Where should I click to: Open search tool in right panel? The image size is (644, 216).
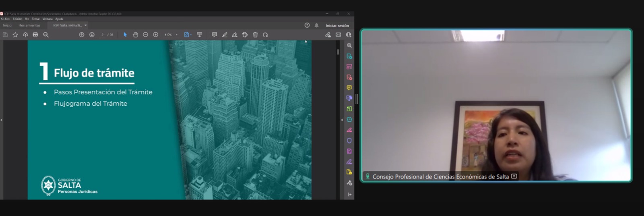click(349, 46)
